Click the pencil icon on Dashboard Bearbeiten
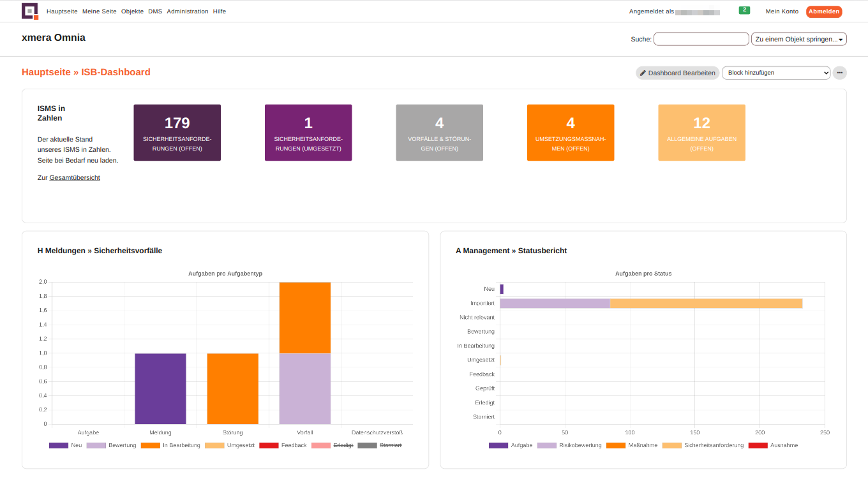The height and width of the screenshot is (486, 868). (x=644, y=73)
